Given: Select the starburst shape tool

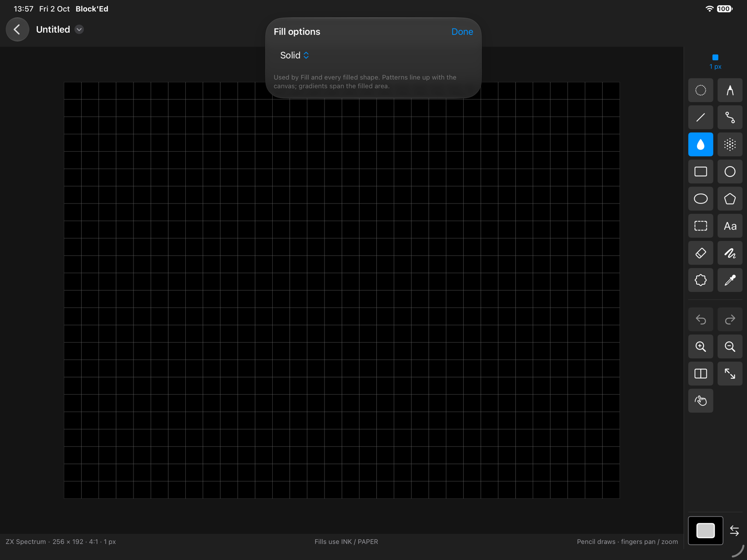Looking at the screenshot, I should 700,280.
